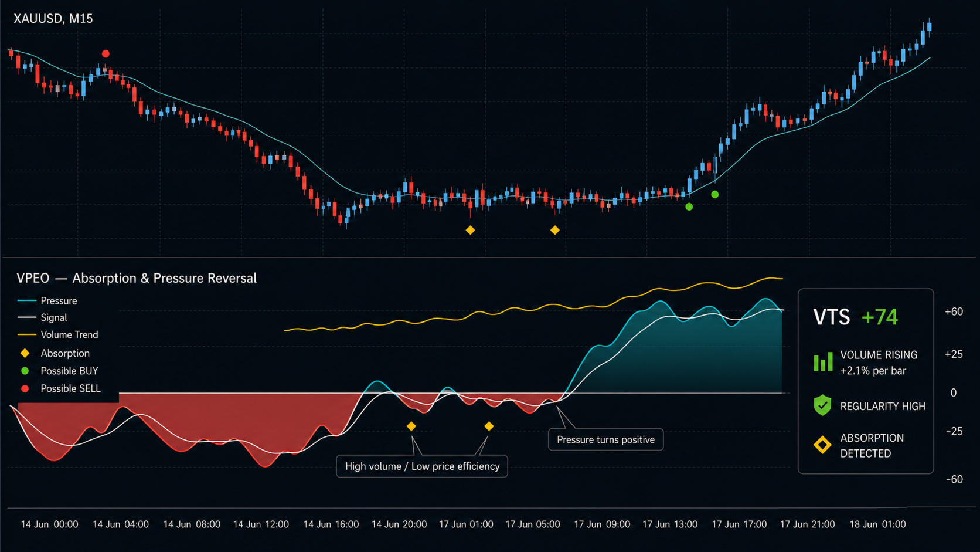
Task: Click the red Possible SELL dot on price chart
Action: tap(106, 54)
